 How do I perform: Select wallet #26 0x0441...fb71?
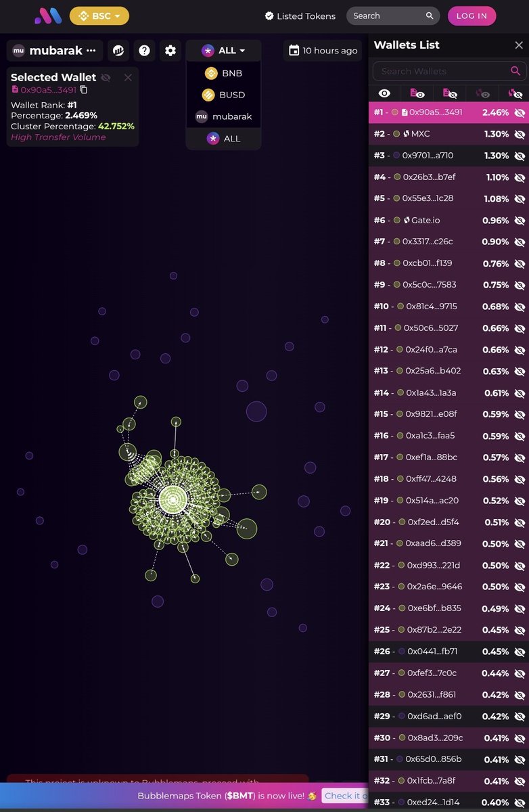448,651
